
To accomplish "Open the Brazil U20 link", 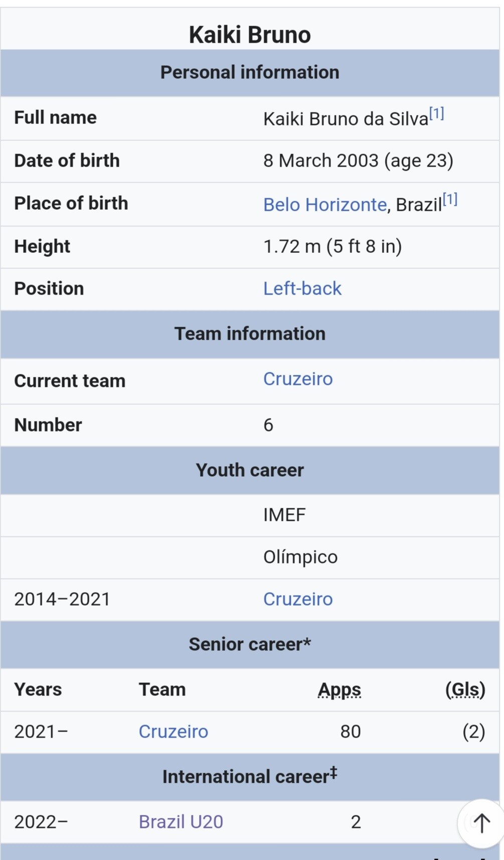I will [181, 822].
